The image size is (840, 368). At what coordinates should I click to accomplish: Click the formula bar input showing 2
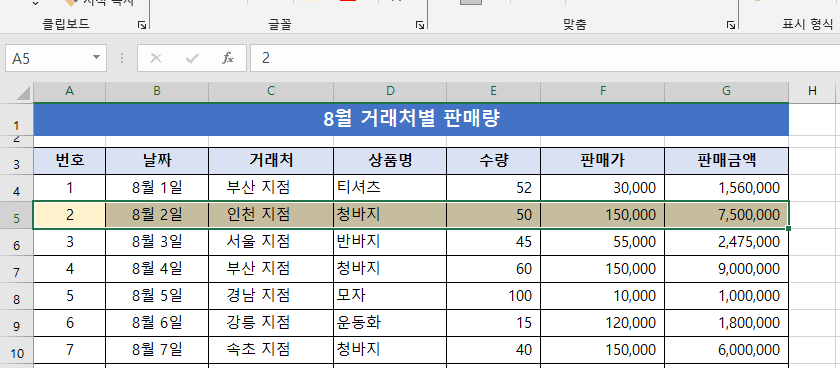[x=545, y=58]
